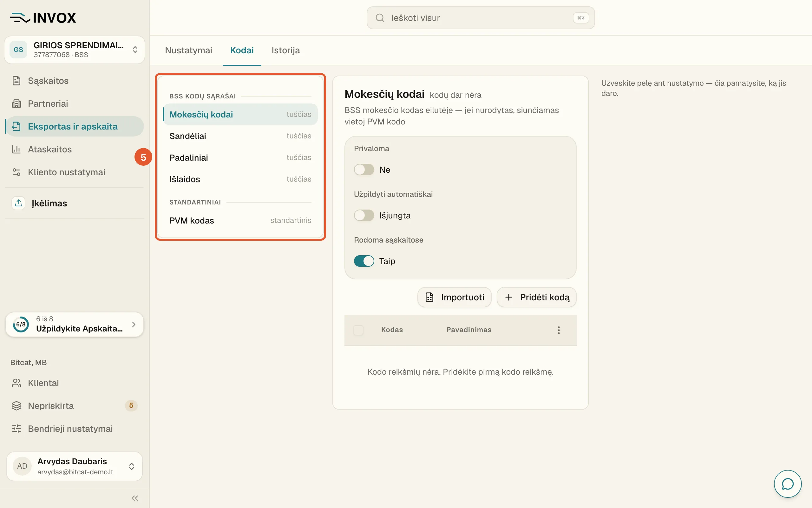This screenshot has height=508, width=812.
Task: Click the Klientai people icon
Action: tap(16, 383)
